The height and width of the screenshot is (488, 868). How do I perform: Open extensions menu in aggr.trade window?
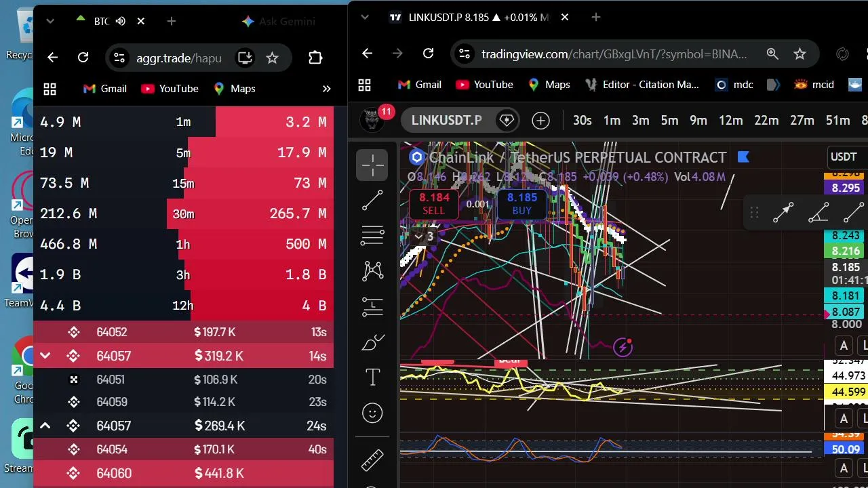click(x=315, y=58)
